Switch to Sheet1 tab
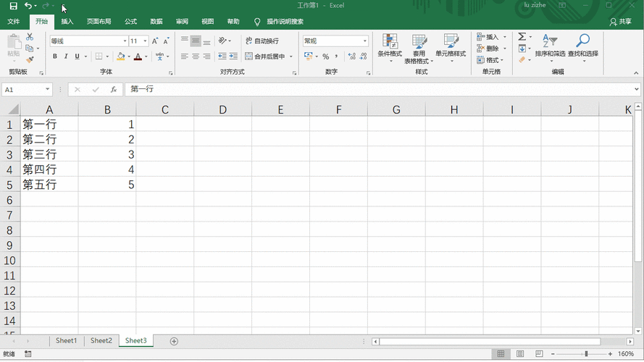 [x=66, y=341]
